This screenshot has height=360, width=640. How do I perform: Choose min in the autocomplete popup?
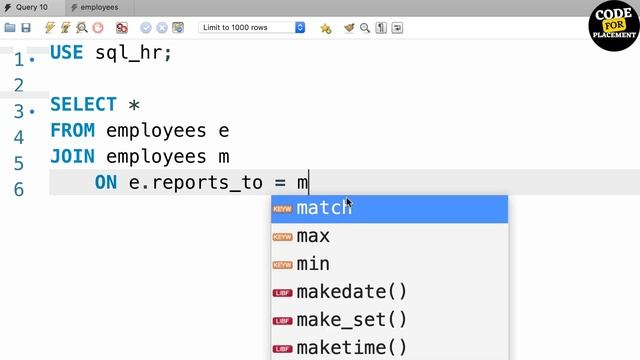389,264
